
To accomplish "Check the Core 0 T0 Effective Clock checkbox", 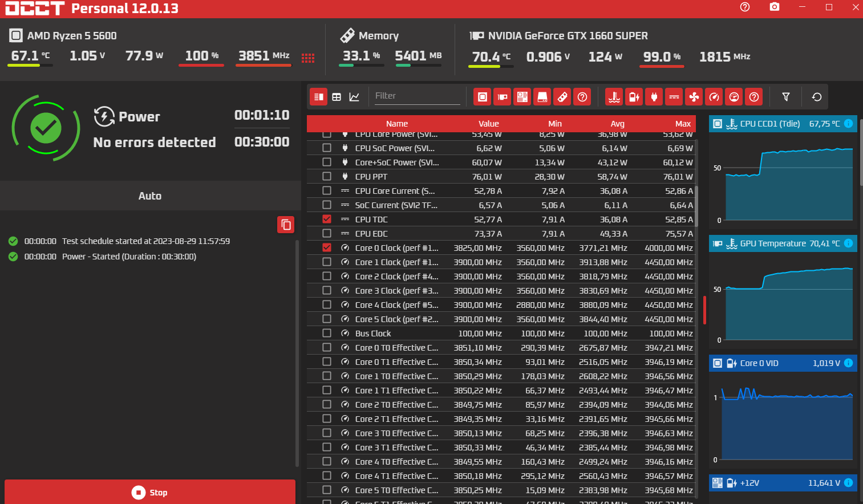I will click(x=327, y=347).
